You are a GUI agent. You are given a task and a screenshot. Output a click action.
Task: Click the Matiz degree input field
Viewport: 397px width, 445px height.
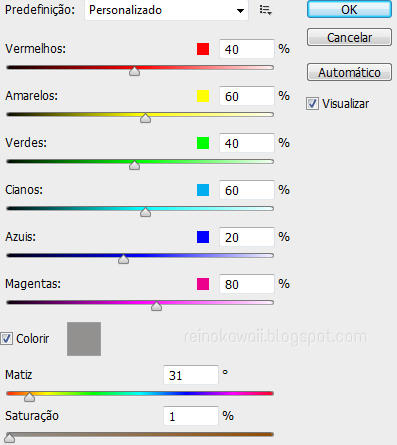pyautogui.click(x=191, y=375)
